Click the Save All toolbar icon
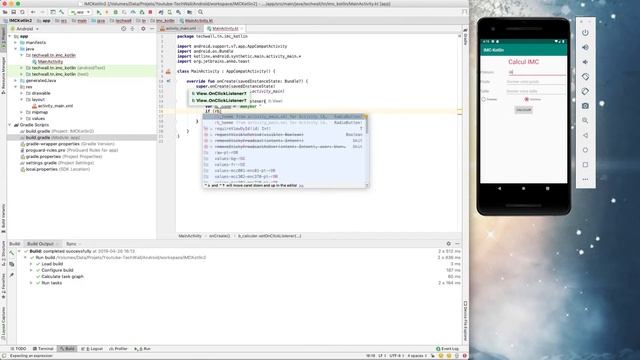This screenshot has width=640, height=360. (x=13, y=12)
